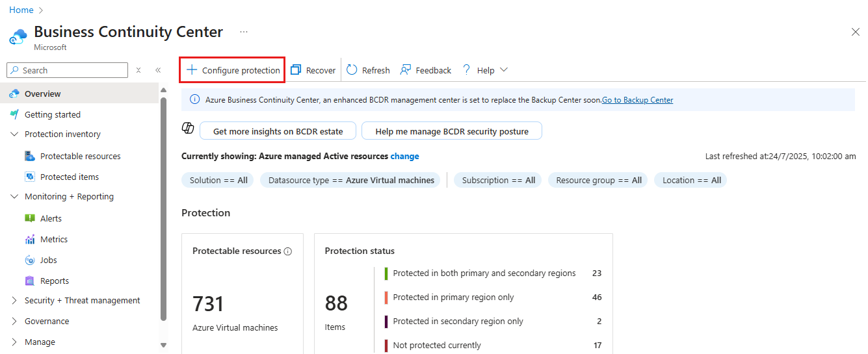Click the Refresh label
868x354 pixels.
(376, 70)
